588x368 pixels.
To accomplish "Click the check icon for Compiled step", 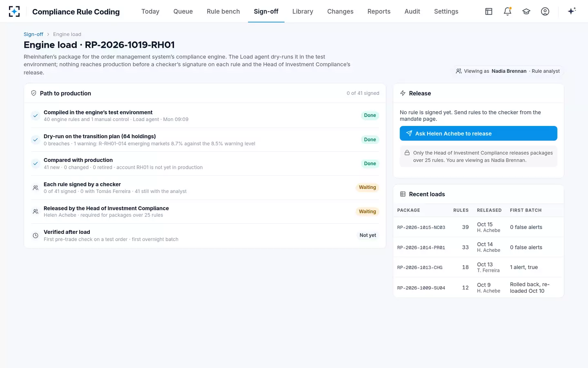I will pyautogui.click(x=36, y=116).
